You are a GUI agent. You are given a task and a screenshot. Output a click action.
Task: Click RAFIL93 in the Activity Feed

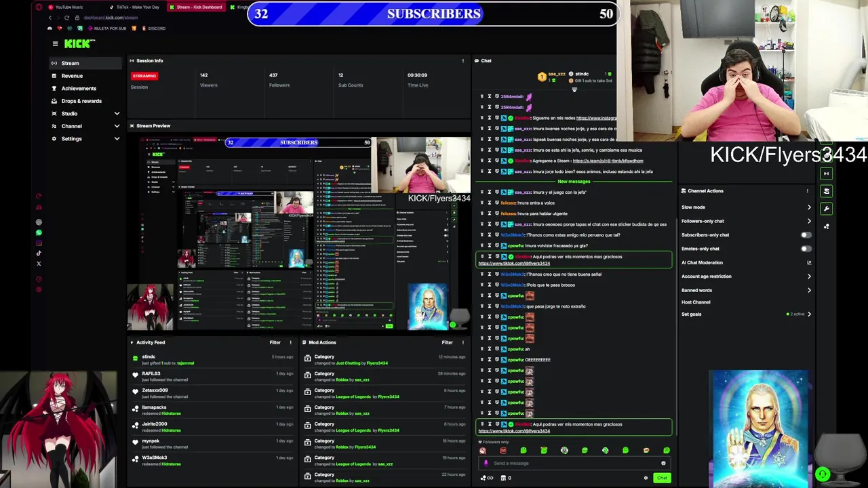coord(151,373)
